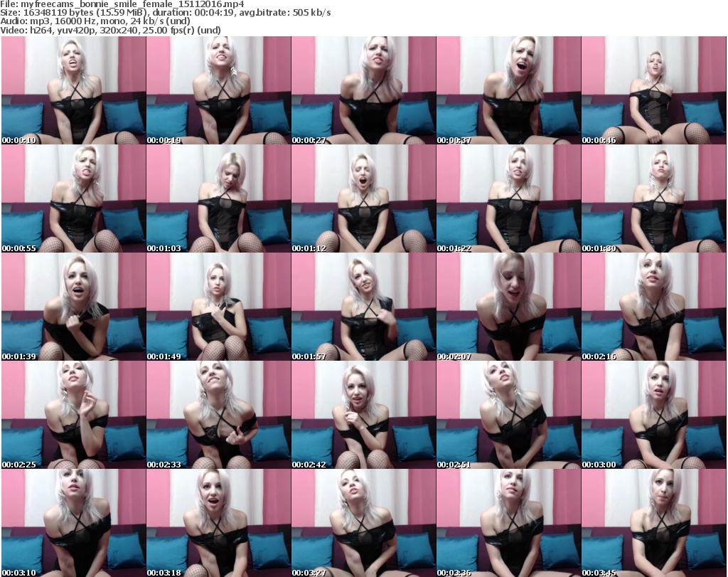This screenshot has height=577, width=728.
Task: Click the File name line in header
Action: (122, 4)
